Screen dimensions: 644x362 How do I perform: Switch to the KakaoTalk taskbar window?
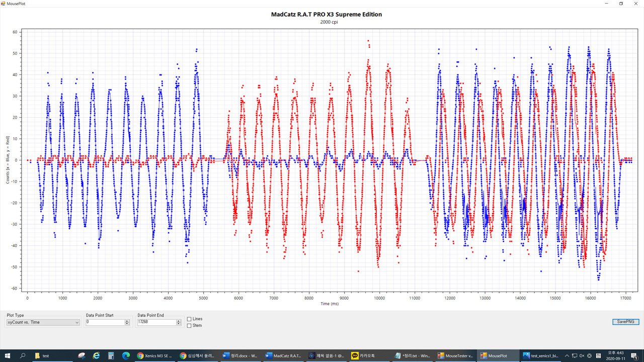(x=370, y=355)
